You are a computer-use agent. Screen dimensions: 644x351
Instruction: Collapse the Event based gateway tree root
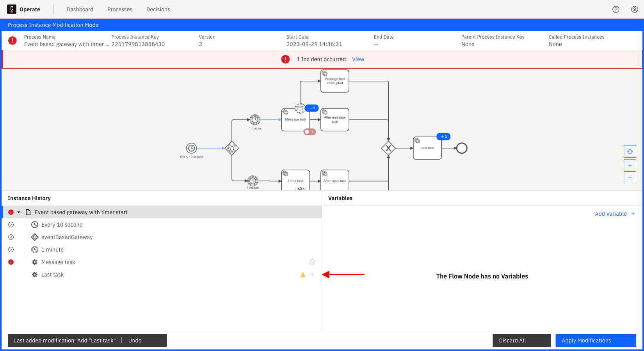19,213
